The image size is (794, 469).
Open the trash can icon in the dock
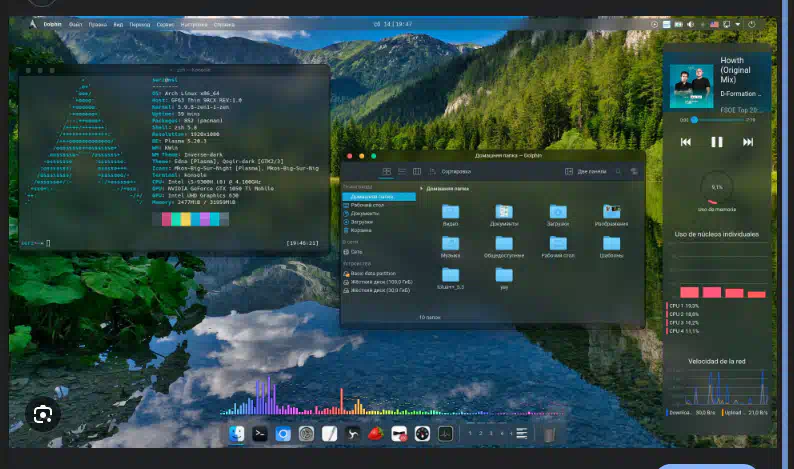549,435
